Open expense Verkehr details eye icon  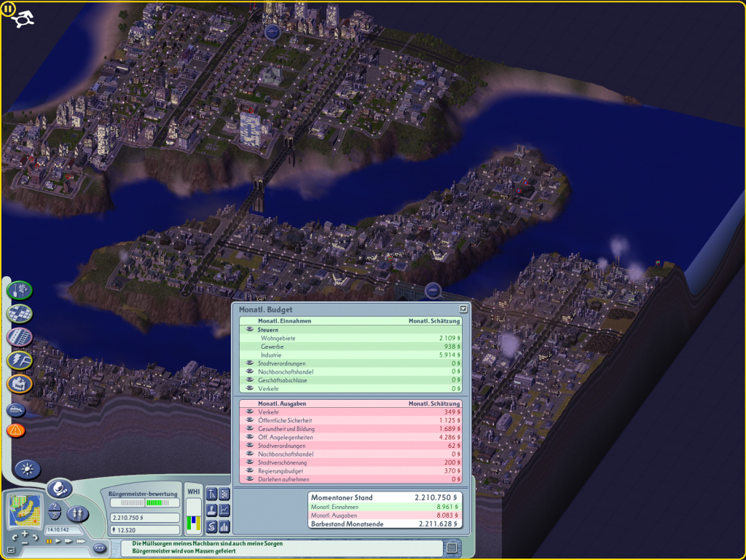tap(250, 411)
